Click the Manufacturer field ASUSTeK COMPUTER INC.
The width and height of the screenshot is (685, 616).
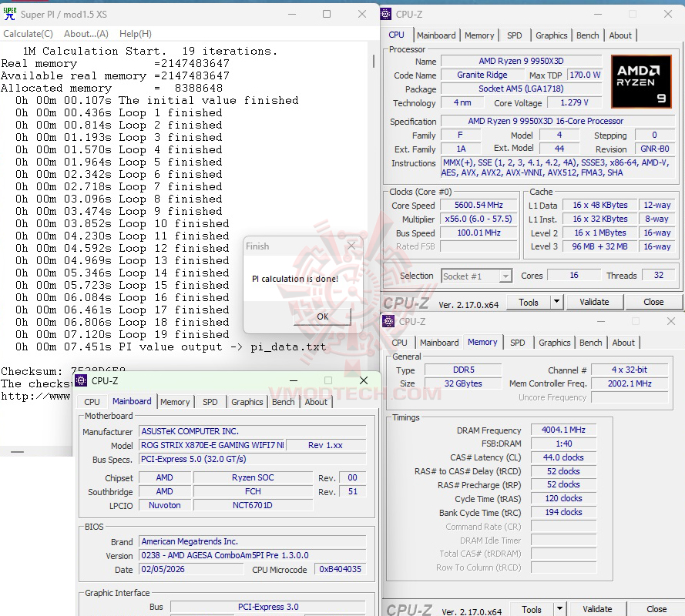(x=253, y=432)
